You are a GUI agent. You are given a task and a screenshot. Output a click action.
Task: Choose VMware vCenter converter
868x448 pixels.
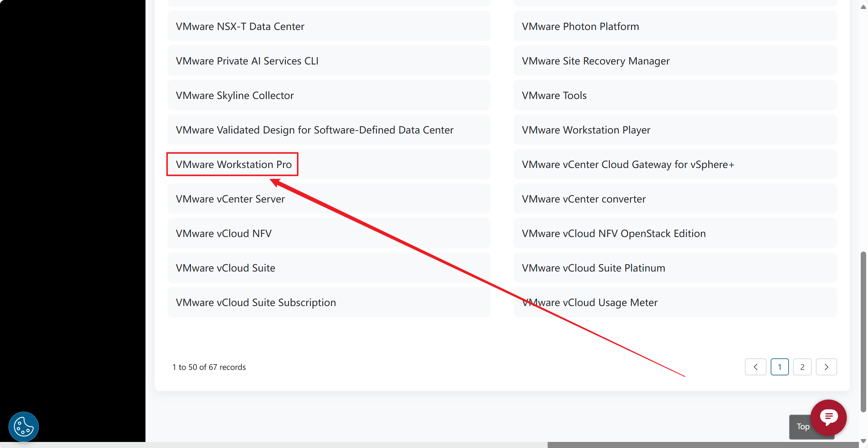point(583,199)
